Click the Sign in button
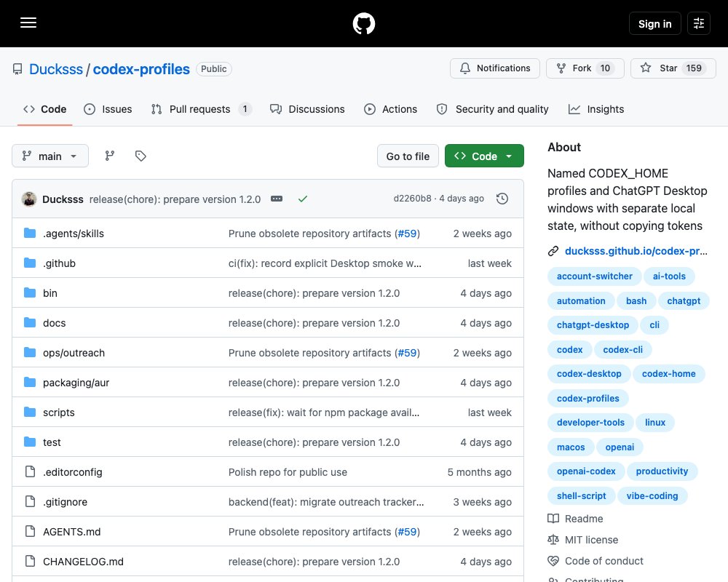The width and height of the screenshot is (728, 582). click(x=654, y=24)
